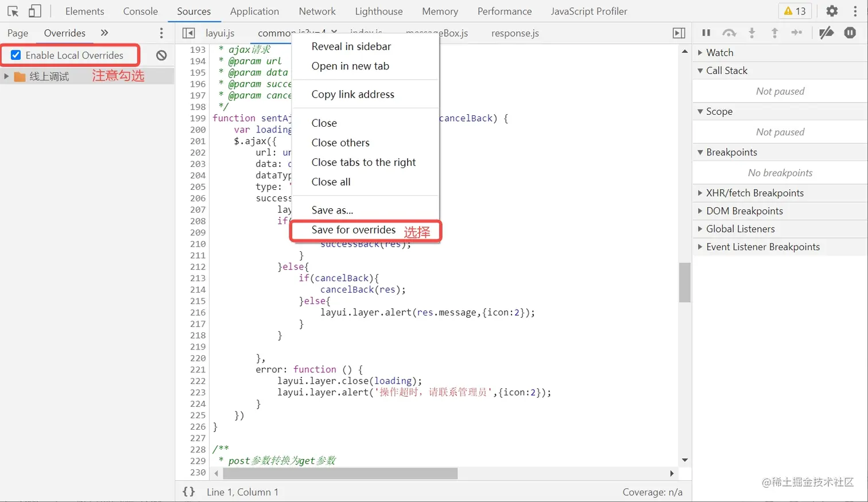Screen dimensions: 868x502
Task: Switch to the Elements panel
Action: point(85,11)
